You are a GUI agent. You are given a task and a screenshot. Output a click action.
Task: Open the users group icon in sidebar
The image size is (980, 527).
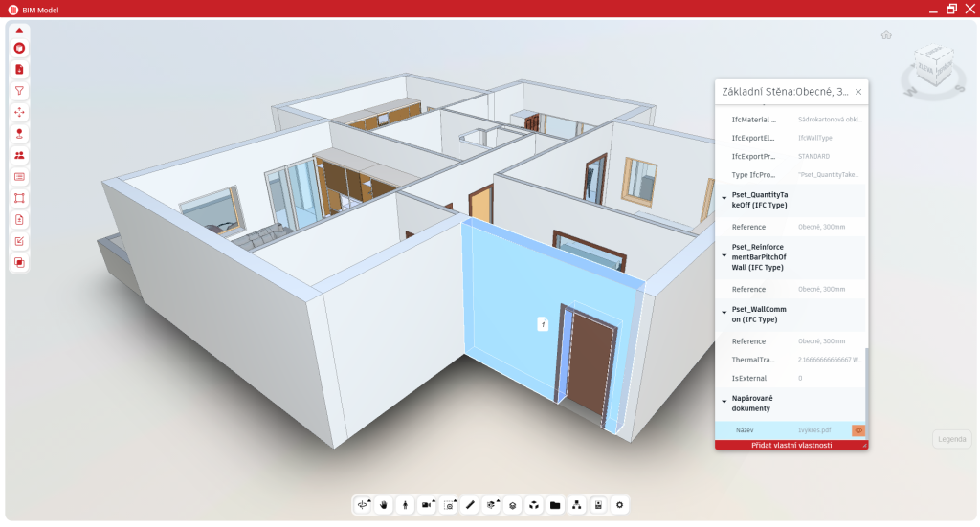point(19,155)
